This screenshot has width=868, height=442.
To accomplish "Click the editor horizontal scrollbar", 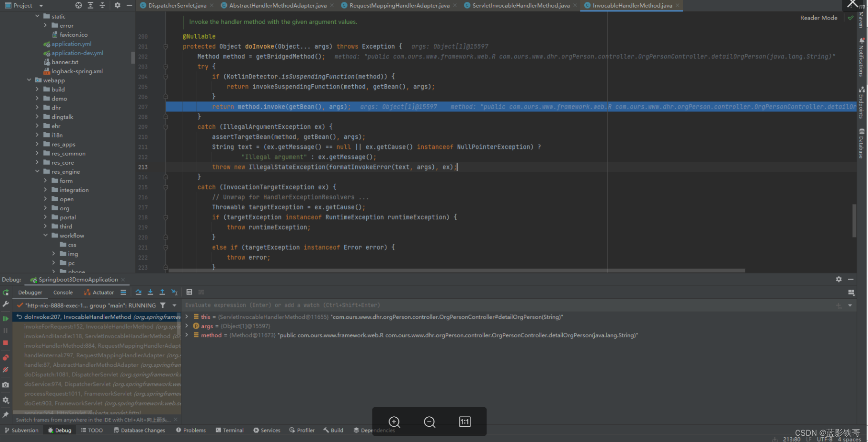I will (457, 270).
